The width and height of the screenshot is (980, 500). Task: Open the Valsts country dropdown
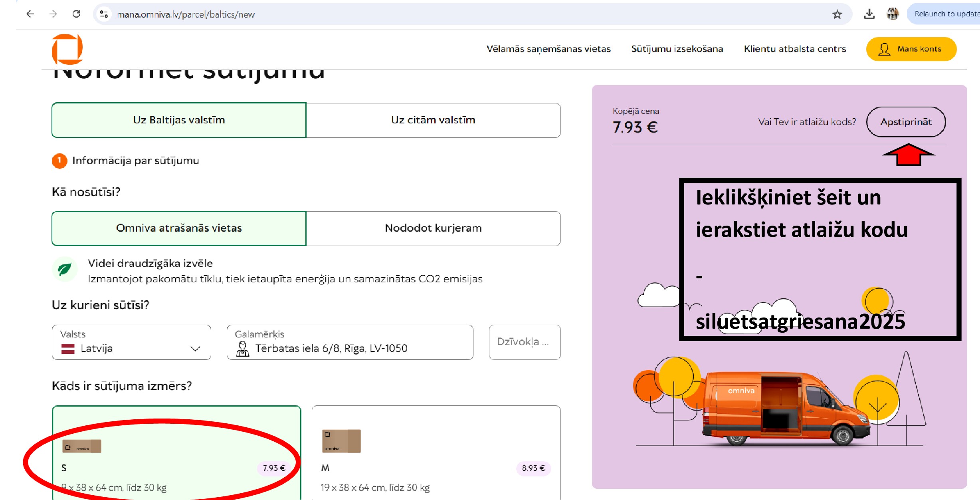click(131, 342)
